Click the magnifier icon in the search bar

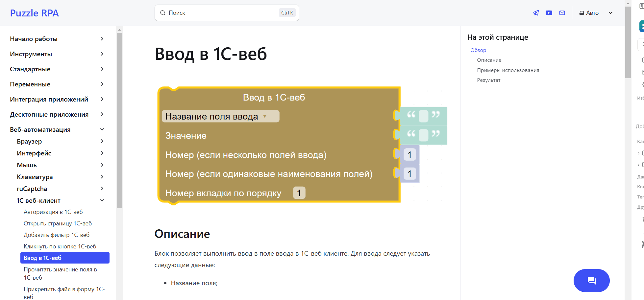click(163, 12)
